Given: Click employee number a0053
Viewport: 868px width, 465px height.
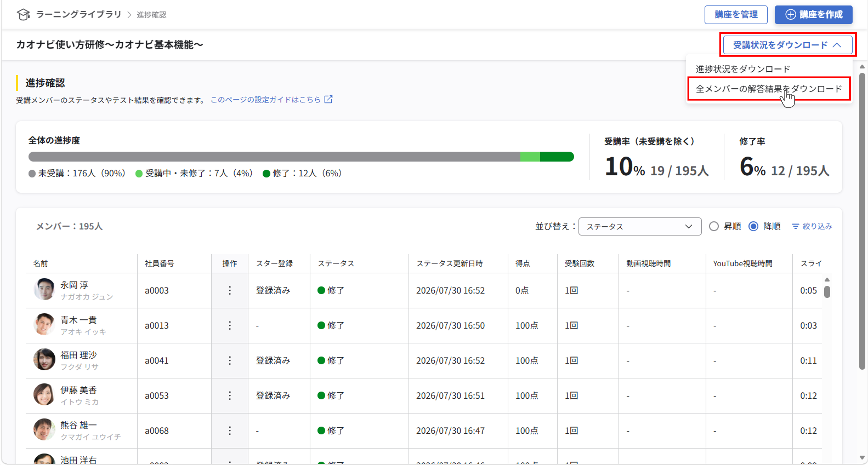Looking at the screenshot, I should pos(157,395).
